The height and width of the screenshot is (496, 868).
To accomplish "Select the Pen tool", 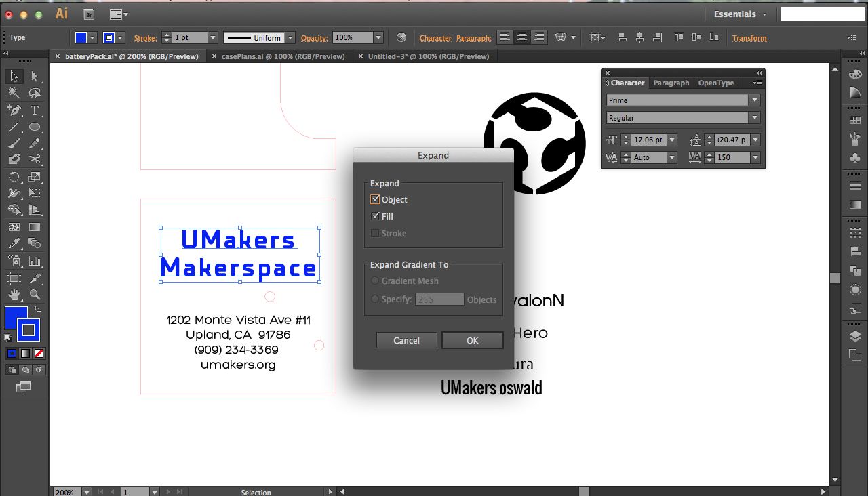I will click(14, 110).
